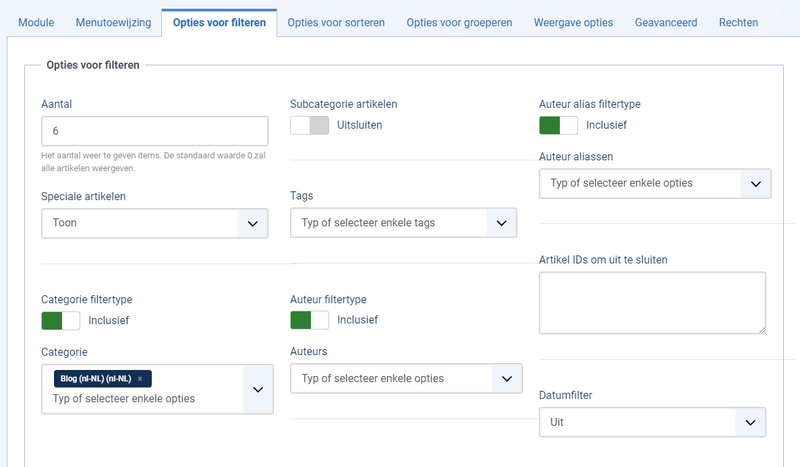Viewport: 800px width, 467px height.
Task: Open the Auteur aliassen dropdown chevron
Action: (756, 184)
